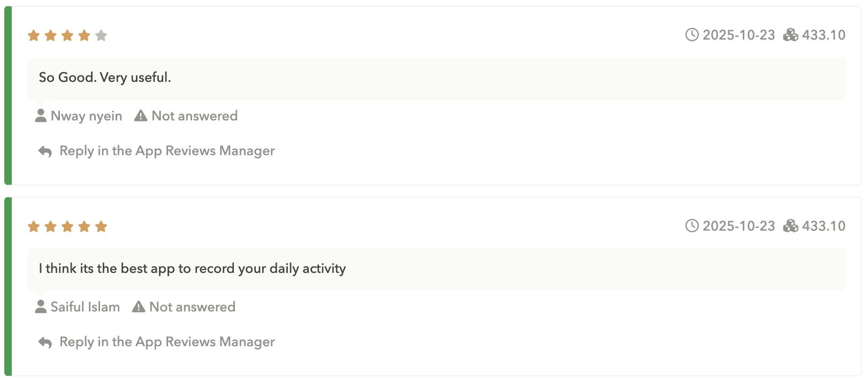
Task: Select the fifth empty star on the first review
Action: pyautogui.click(x=101, y=35)
